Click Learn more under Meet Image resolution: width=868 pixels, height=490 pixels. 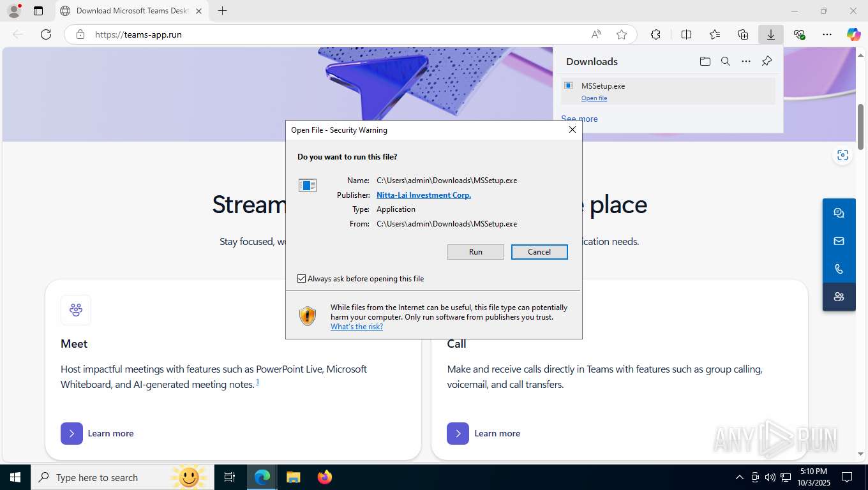coord(98,433)
